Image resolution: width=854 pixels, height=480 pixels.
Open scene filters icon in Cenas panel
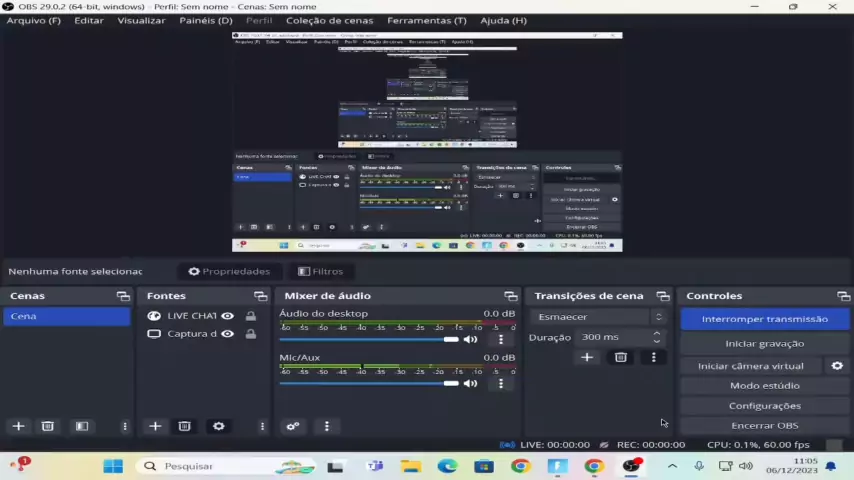coord(82,426)
